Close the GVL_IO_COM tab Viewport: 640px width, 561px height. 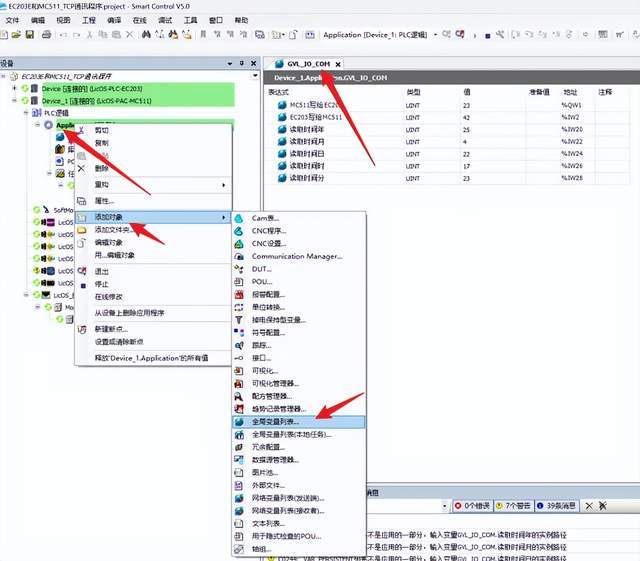pyautogui.click(x=338, y=64)
